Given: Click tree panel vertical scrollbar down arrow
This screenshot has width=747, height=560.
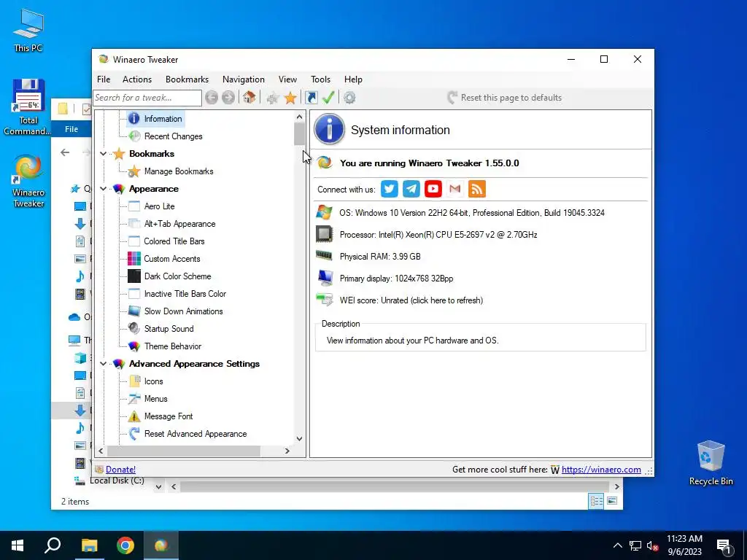Looking at the screenshot, I should click(299, 438).
